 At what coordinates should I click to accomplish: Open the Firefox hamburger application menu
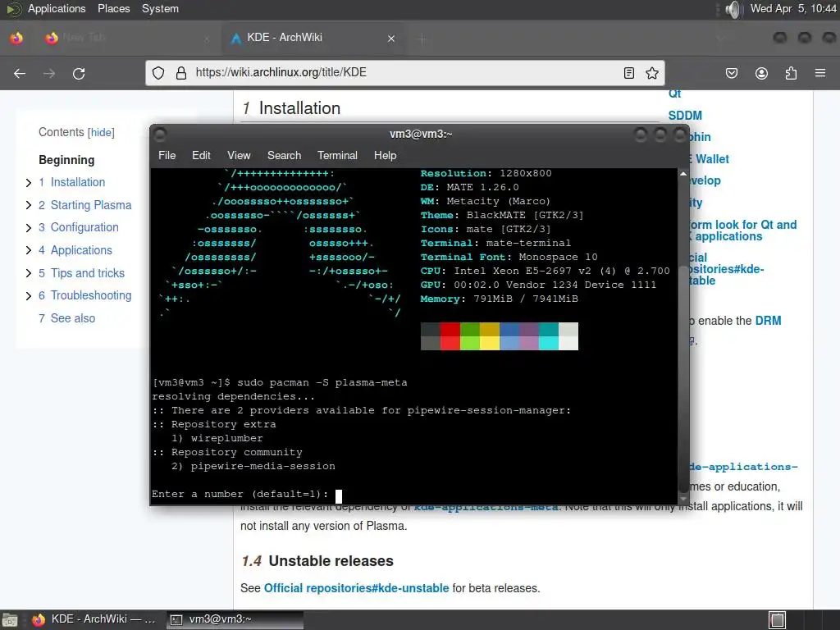(820, 73)
